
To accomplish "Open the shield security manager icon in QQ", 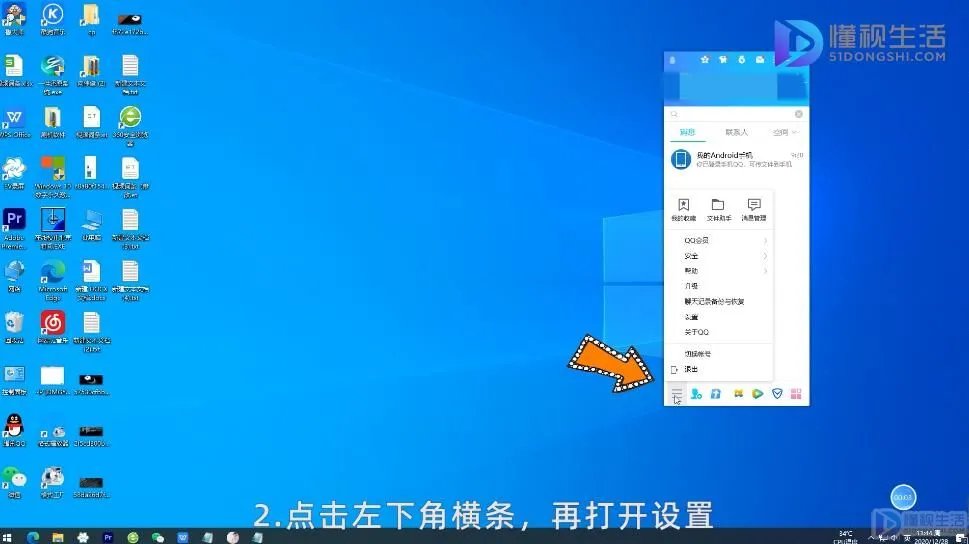I will (x=777, y=394).
